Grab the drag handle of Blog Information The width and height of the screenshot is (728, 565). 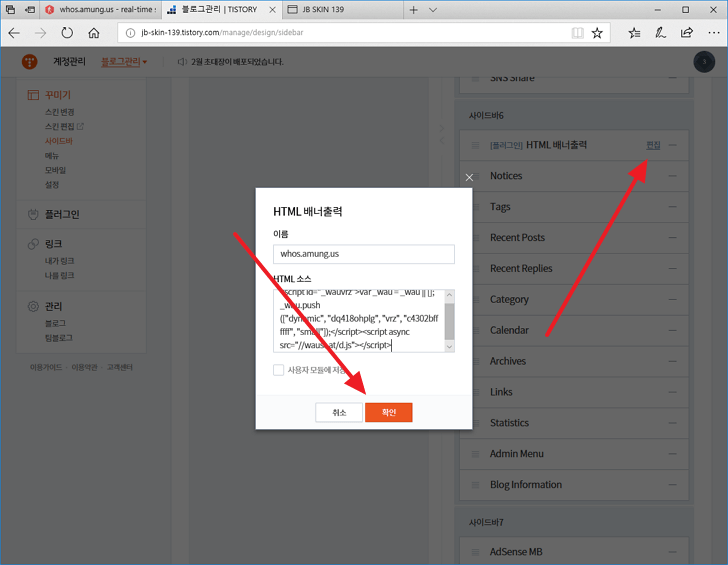click(475, 485)
